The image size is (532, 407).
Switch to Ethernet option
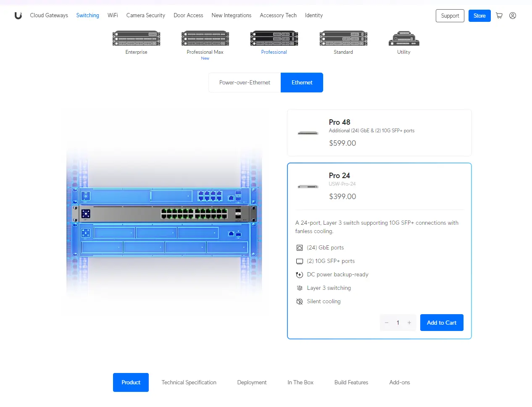[x=302, y=82]
